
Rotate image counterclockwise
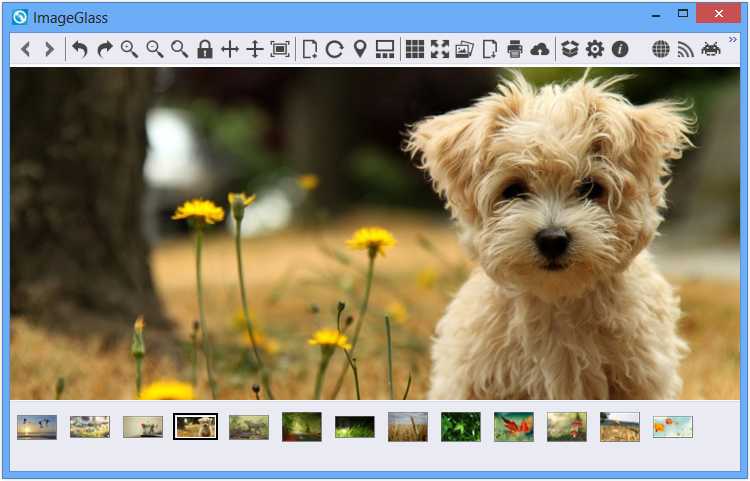pyautogui.click(x=80, y=49)
